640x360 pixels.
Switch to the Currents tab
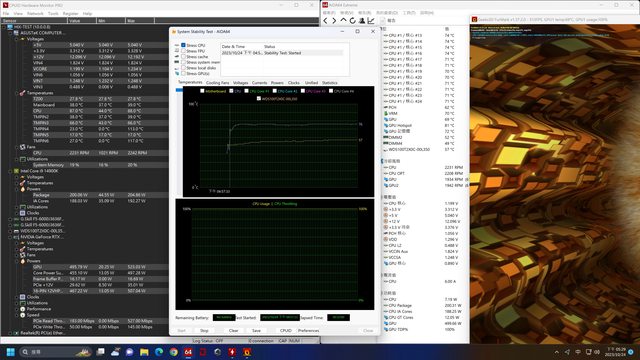259,83
